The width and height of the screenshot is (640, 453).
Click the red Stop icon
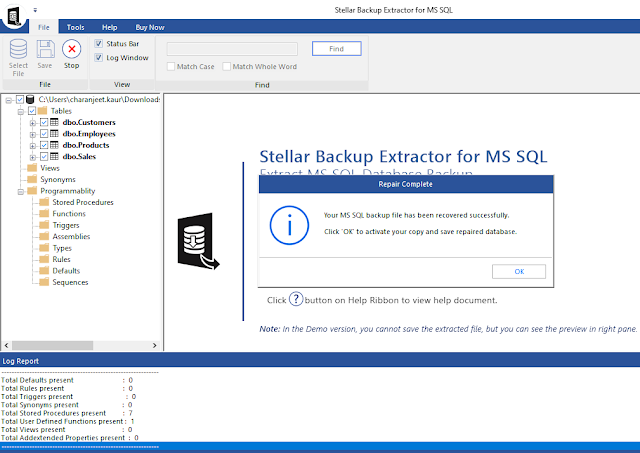coord(71,49)
